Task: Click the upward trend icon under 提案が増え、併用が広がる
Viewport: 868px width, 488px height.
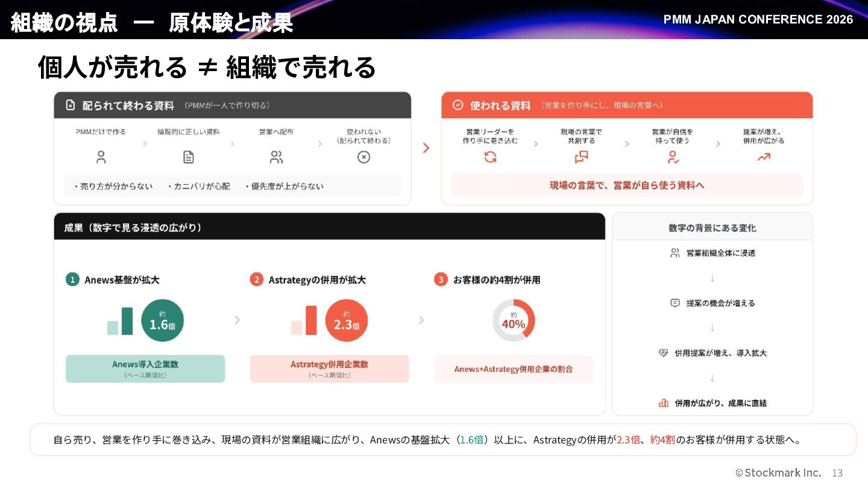Action: click(764, 157)
